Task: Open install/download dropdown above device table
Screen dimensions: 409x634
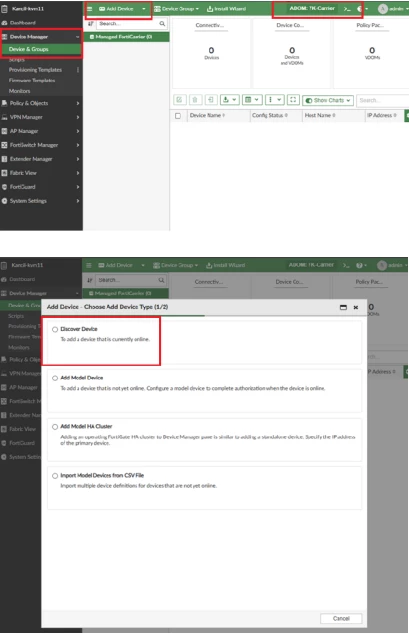Action: (x=229, y=99)
